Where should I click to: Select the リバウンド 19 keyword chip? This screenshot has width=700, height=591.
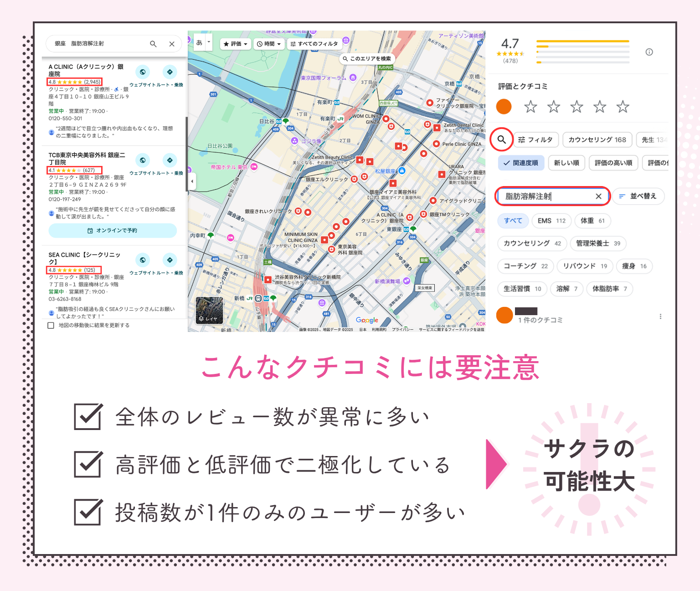(585, 266)
